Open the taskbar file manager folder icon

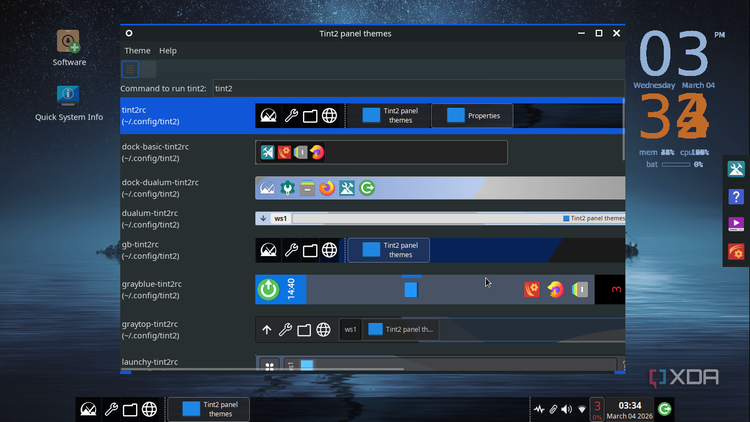click(x=130, y=410)
